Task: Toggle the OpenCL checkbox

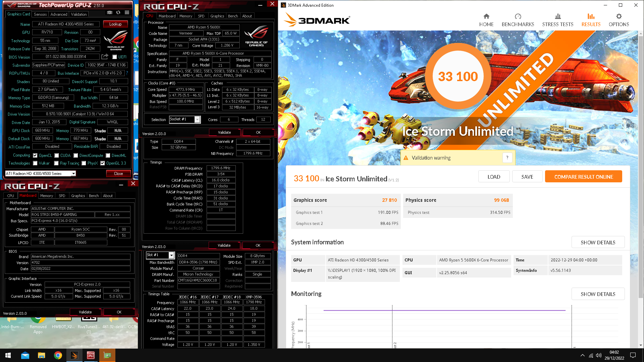Action: [35, 156]
